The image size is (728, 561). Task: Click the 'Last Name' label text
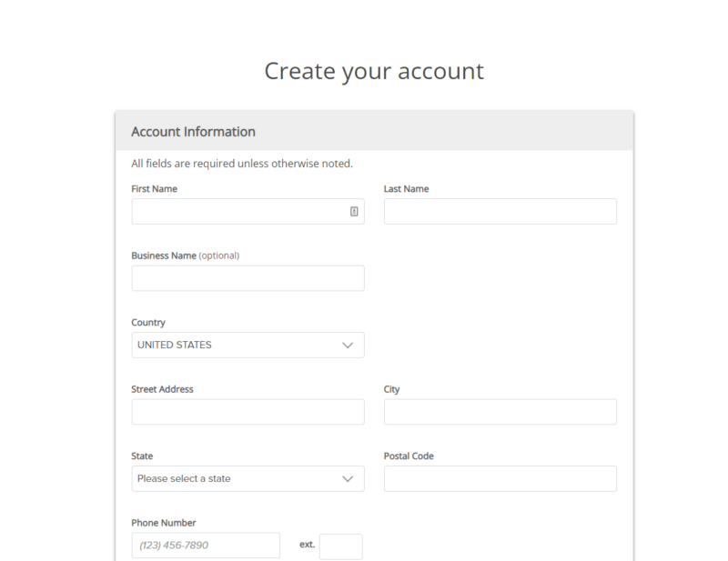click(x=406, y=189)
